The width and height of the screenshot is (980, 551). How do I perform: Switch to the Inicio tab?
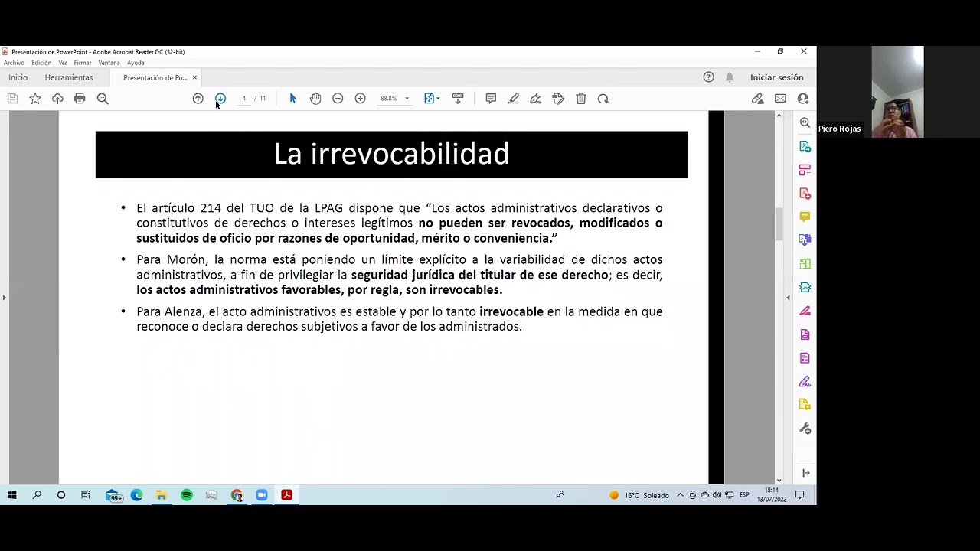pyautogui.click(x=18, y=77)
